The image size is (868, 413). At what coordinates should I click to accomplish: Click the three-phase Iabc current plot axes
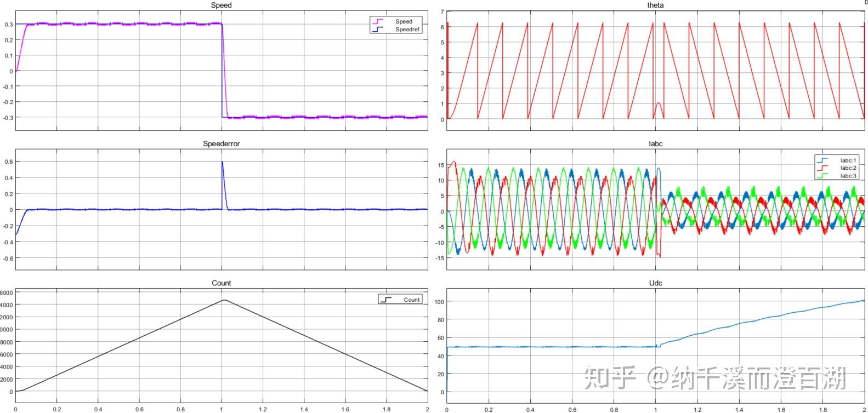point(656,209)
